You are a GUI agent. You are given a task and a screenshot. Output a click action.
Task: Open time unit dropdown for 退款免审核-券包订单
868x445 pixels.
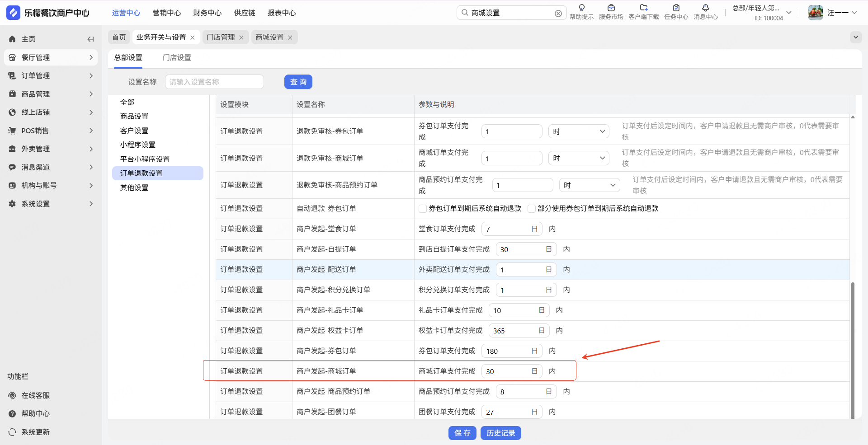(x=578, y=131)
